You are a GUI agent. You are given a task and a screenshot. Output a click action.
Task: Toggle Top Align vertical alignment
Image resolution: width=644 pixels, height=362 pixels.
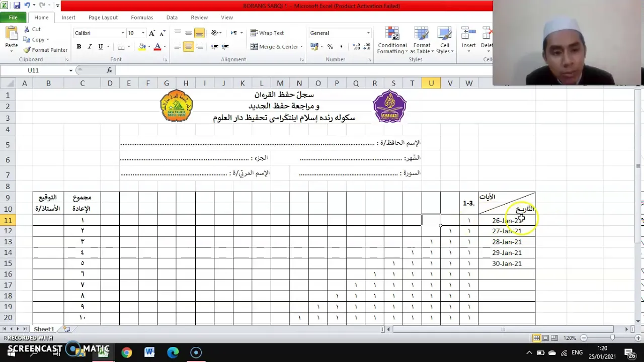coord(178,33)
